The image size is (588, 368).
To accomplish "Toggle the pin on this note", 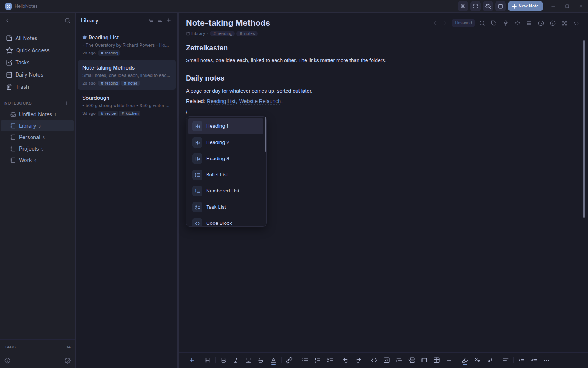I will coord(506,23).
